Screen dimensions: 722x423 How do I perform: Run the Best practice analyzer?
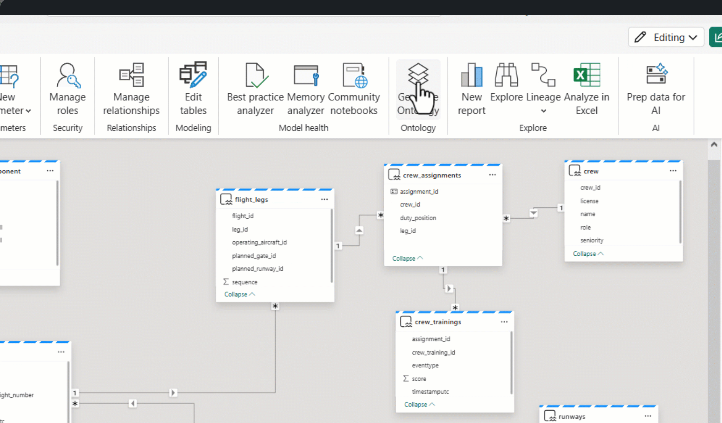click(255, 89)
